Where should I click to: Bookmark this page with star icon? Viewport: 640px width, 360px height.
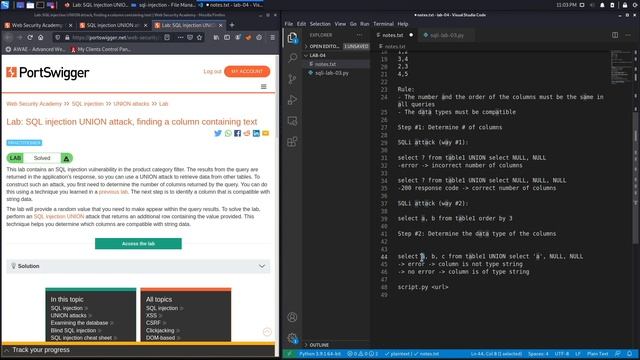click(199, 37)
